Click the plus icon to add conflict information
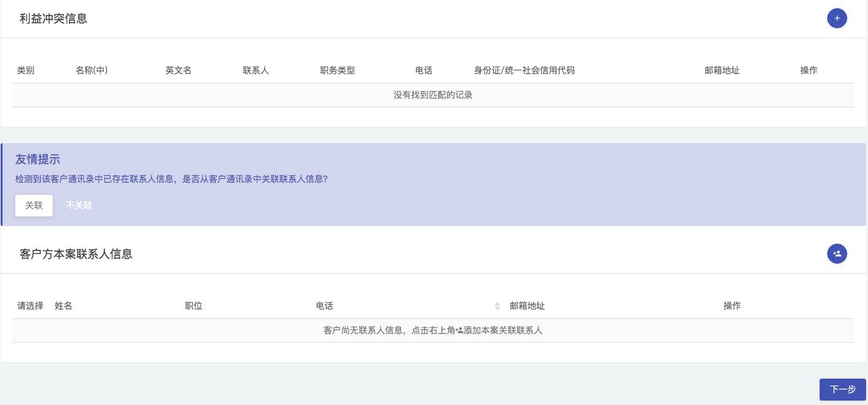Viewport: 868px width, 405px height. coord(837,18)
